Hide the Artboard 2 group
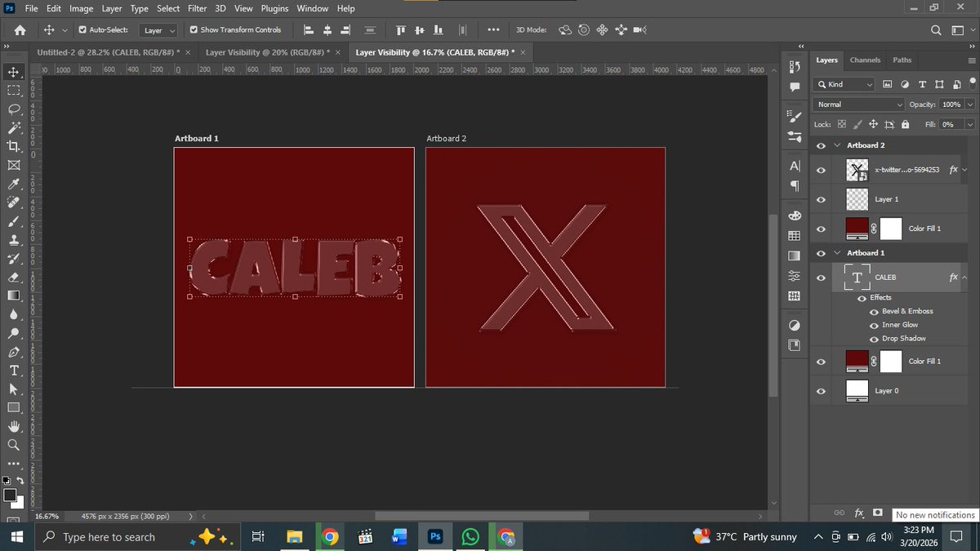980x551 pixels. pos(821,145)
